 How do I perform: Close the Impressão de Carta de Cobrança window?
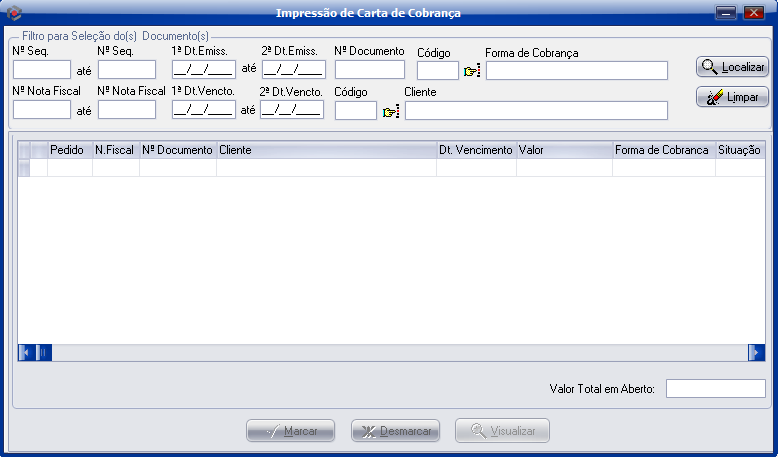(x=754, y=13)
